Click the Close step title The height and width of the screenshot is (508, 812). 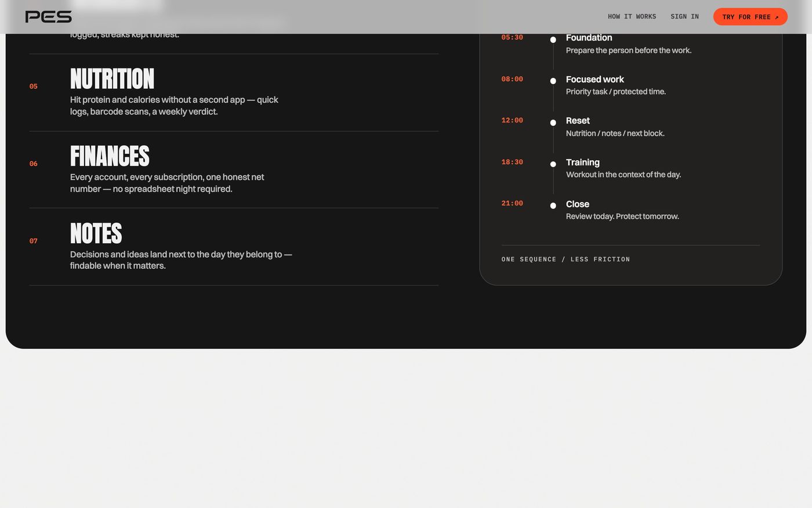tap(578, 204)
